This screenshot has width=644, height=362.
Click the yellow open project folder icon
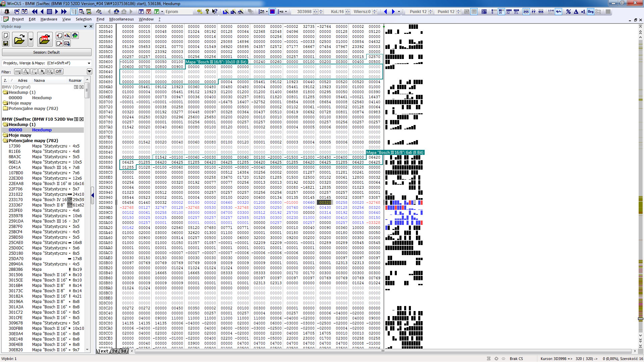pyautogui.click(x=19, y=40)
